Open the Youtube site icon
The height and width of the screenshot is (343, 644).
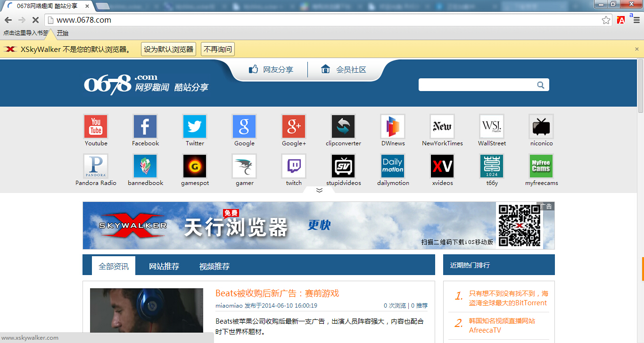[96, 126]
